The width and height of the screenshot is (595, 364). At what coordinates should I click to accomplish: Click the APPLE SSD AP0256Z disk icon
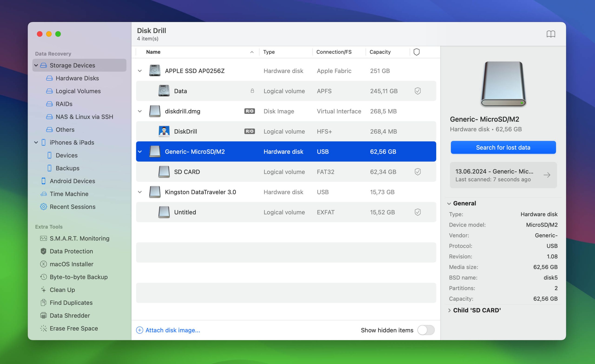(x=155, y=71)
